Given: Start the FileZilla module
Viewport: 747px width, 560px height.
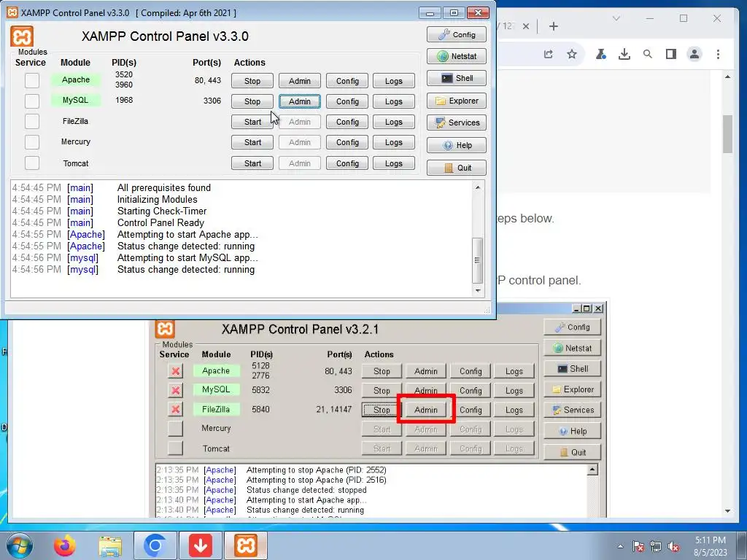Looking at the screenshot, I should click(x=252, y=122).
